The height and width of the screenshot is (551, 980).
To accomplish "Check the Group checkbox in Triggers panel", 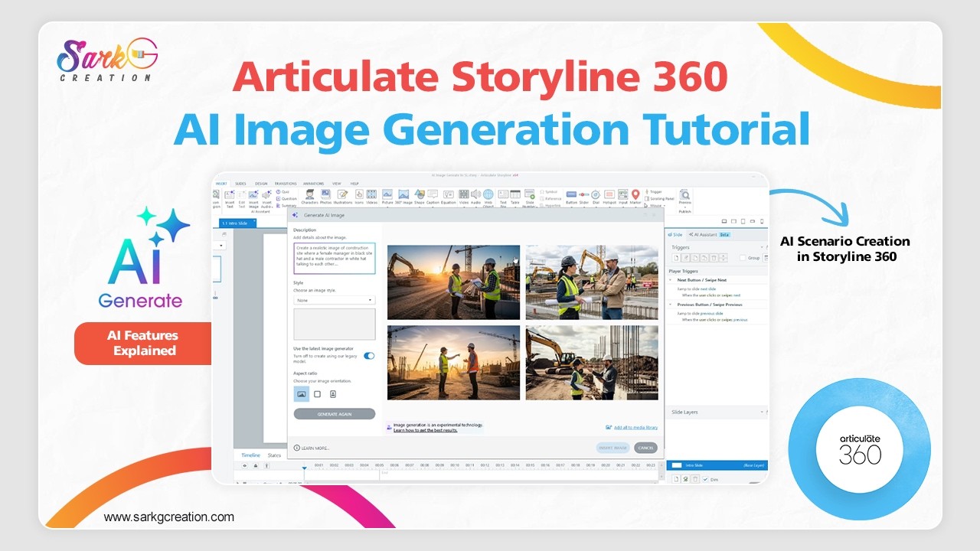I will point(743,258).
